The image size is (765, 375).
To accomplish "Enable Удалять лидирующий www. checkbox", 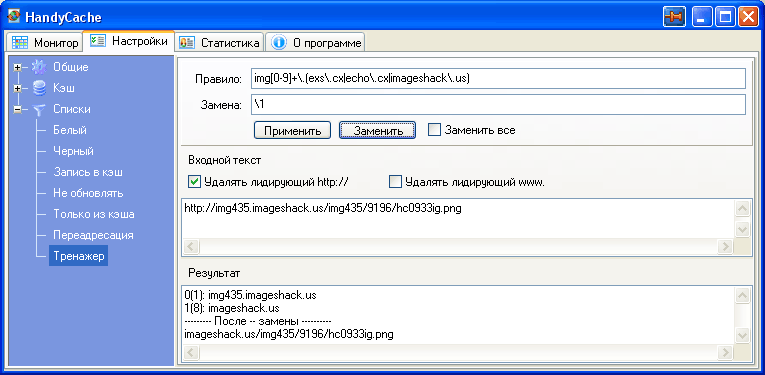I will pyautogui.click(x=395, y=182).
